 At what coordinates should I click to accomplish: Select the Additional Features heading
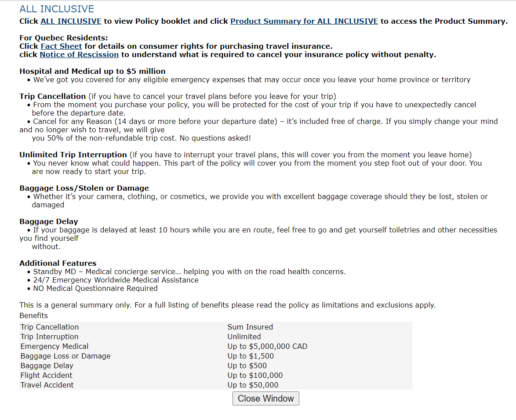[58, 263]
